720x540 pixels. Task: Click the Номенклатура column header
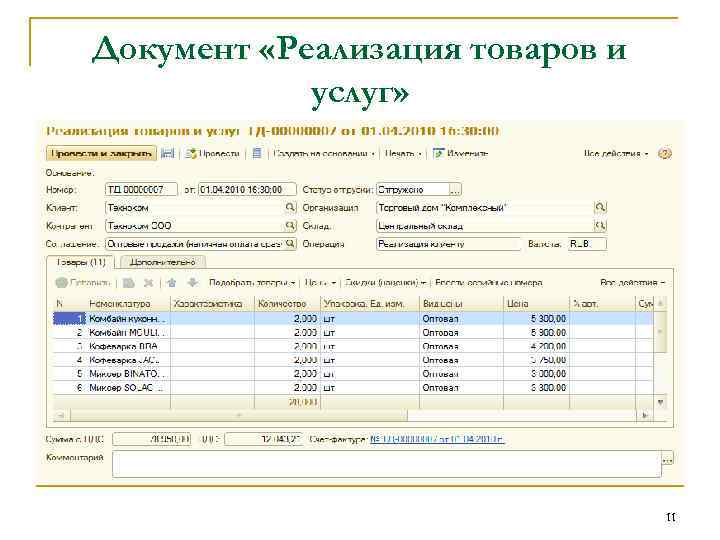point(128,304)
